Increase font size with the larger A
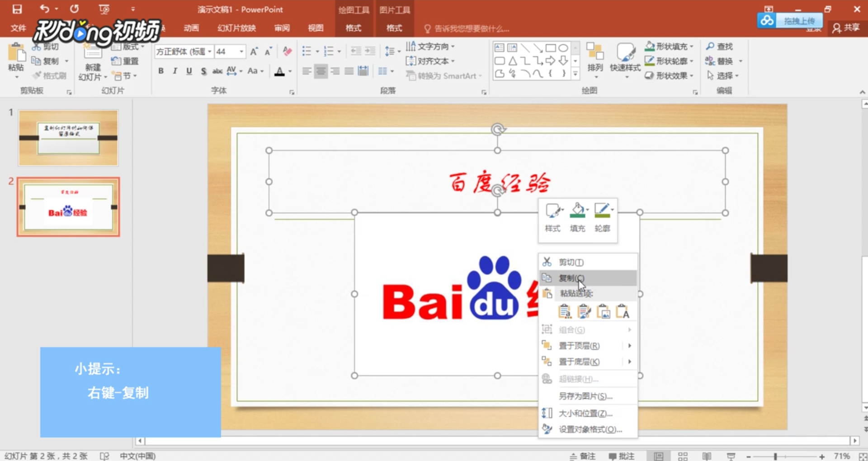 [x=254, y=52]
